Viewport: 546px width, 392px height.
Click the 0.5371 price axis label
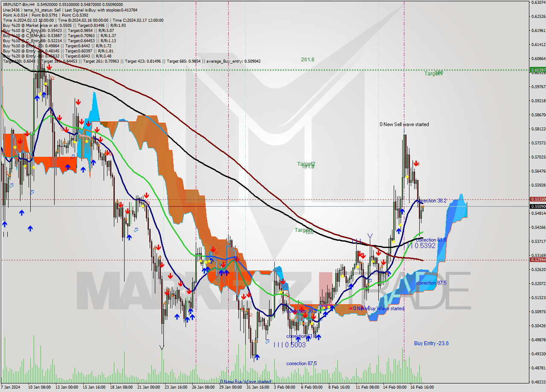click(538, 242)
